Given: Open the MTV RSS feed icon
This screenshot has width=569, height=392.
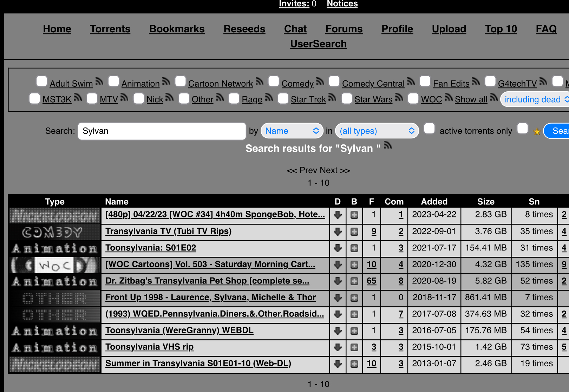Looking at the screenshot, I should point(124,97).
